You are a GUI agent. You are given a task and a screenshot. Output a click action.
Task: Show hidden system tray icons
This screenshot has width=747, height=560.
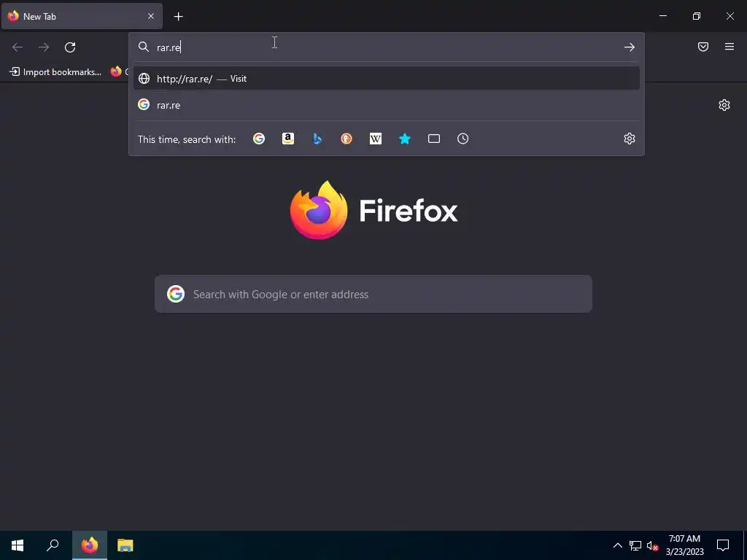coord(617,545)
